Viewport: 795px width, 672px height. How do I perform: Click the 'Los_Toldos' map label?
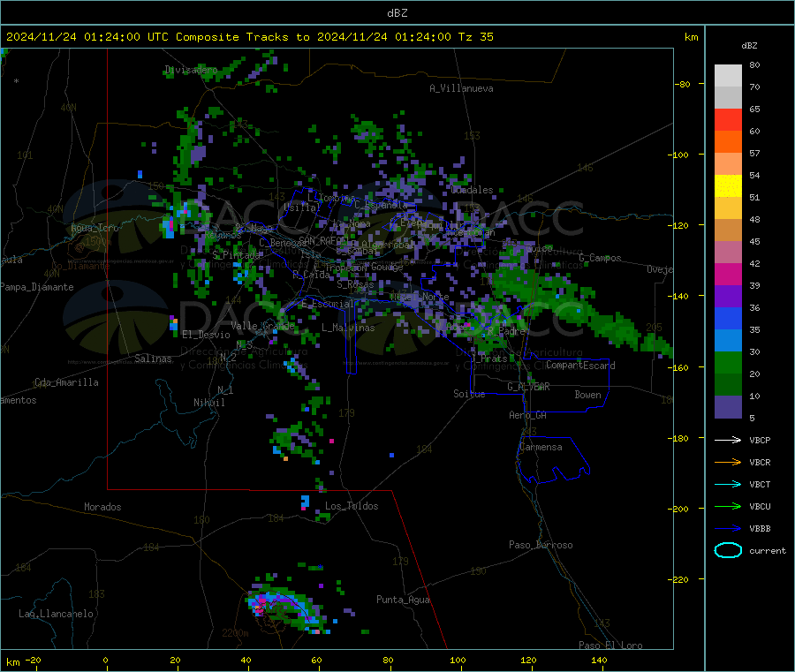click(x=352, y=506)
